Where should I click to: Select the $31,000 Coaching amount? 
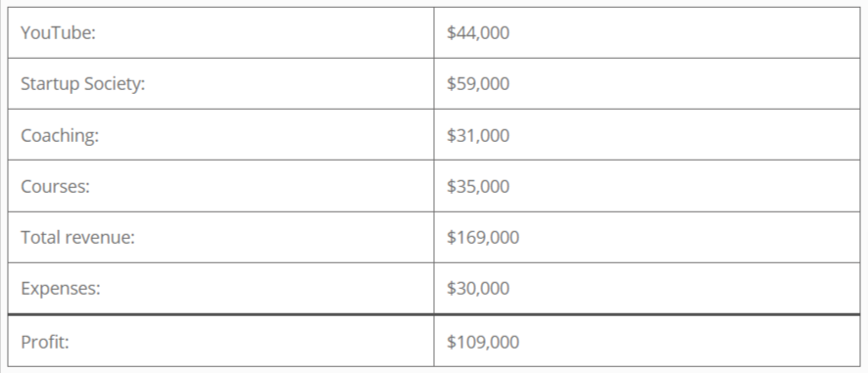478,135
